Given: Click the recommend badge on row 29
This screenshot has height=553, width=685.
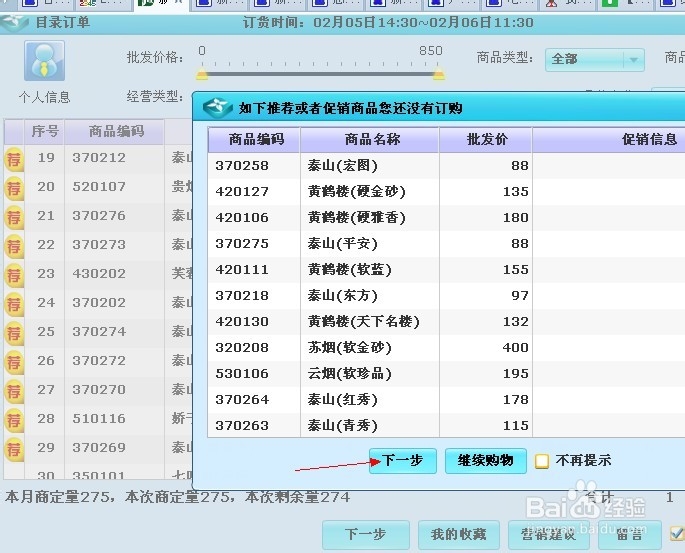Looking at the screenshot, I should (14, 449).
